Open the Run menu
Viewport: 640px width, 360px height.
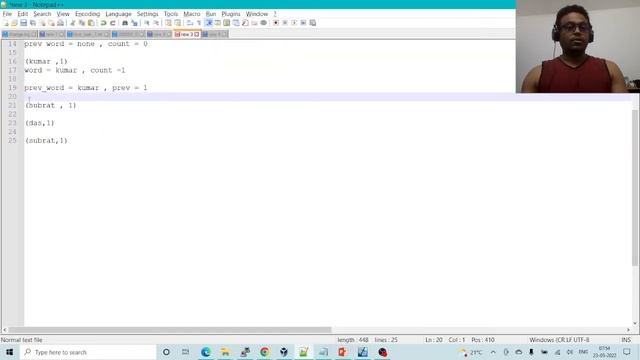point(211,14)
